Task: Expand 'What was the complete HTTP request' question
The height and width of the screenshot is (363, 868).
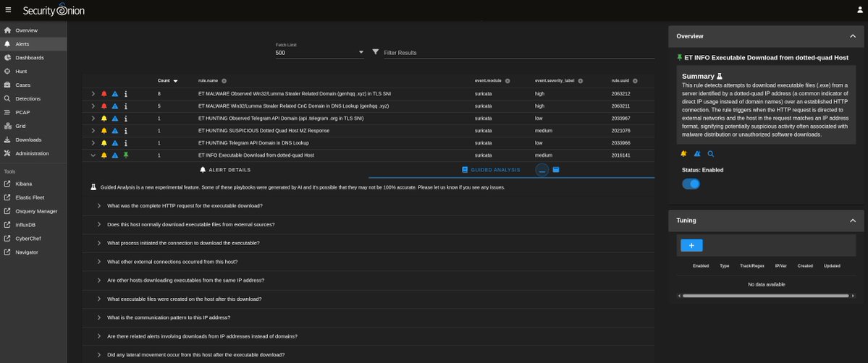Action: [x=368, y=206]
